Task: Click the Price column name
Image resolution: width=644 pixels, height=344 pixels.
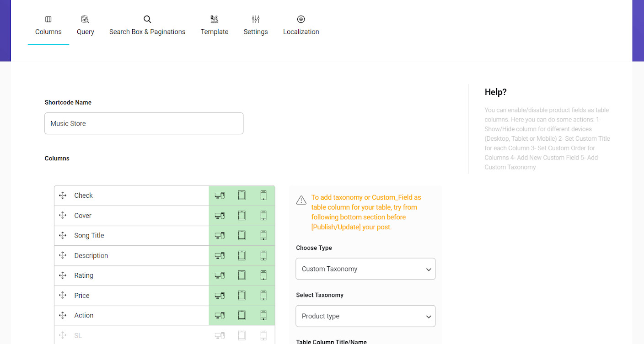Action: pos(82,296)
